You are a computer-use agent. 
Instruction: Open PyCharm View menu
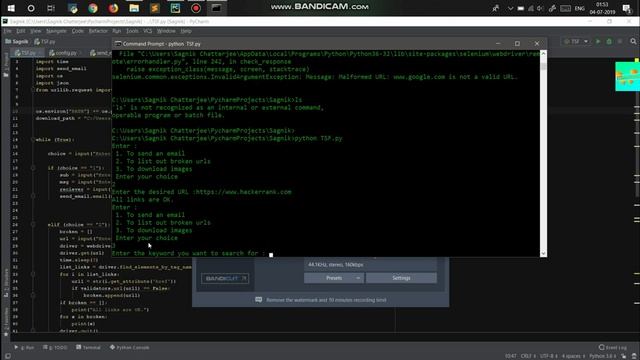tap(36, 31)
